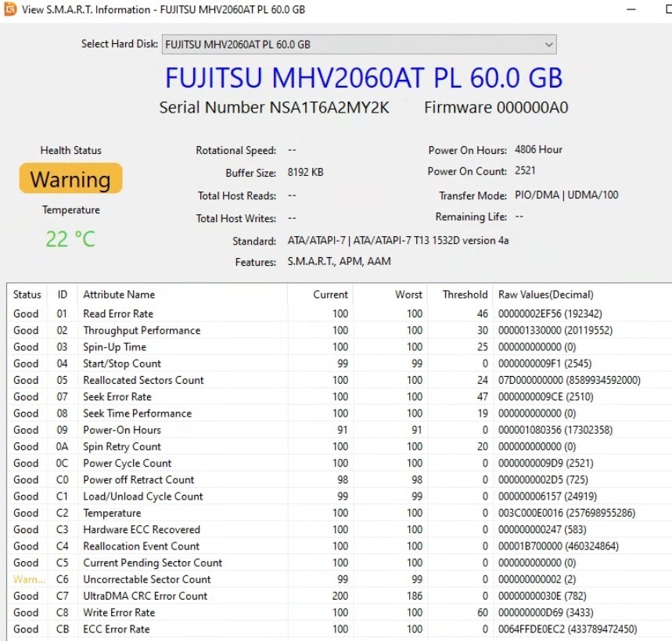Select the UltraDMA CRC Error Count row
This screenshot has height=641, width=672.
coord(340,596)
